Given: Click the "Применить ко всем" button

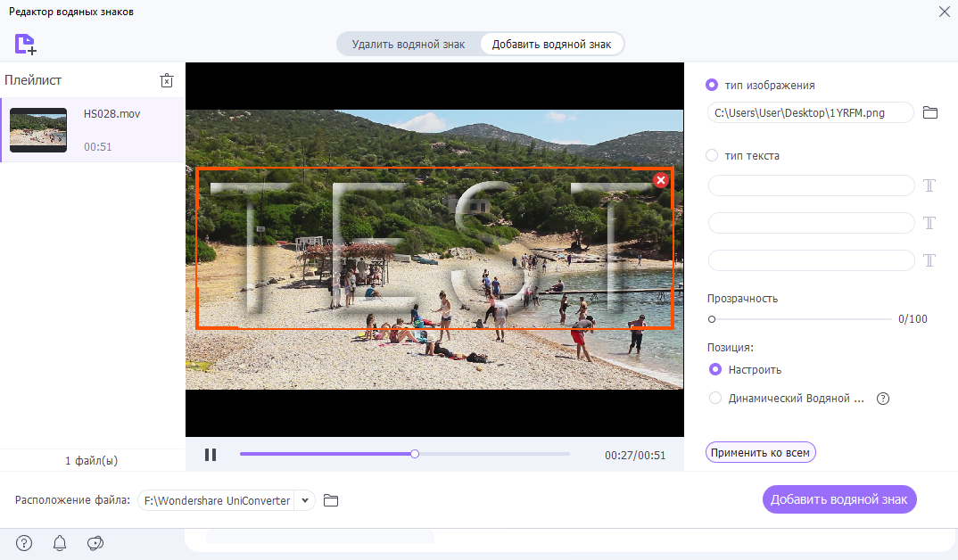Looking at the screenshot, I should pos(760,452).
